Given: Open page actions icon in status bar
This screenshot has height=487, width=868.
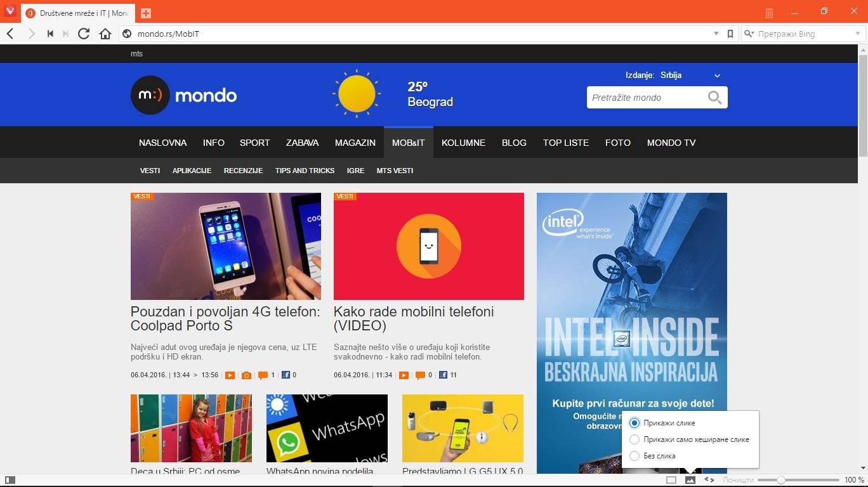Looking at the screenshot, I should point(709,480).
